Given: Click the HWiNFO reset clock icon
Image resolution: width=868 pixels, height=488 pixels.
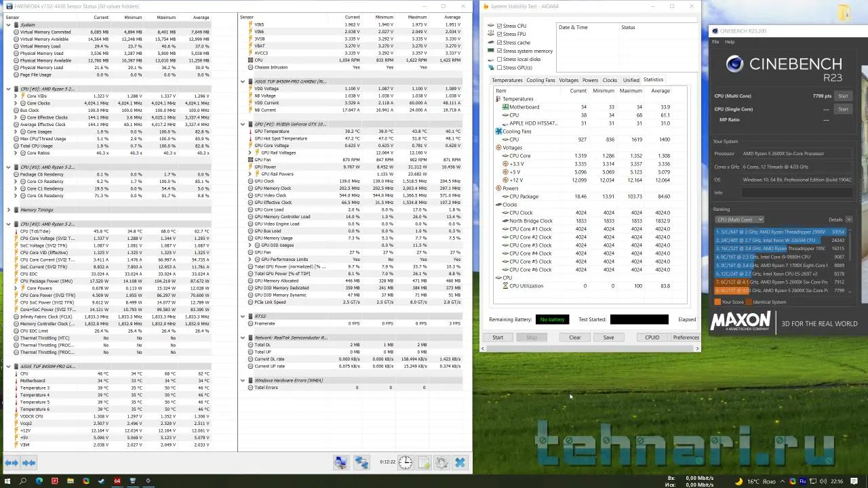Looking at the screenshot, I should coord(405,463).
